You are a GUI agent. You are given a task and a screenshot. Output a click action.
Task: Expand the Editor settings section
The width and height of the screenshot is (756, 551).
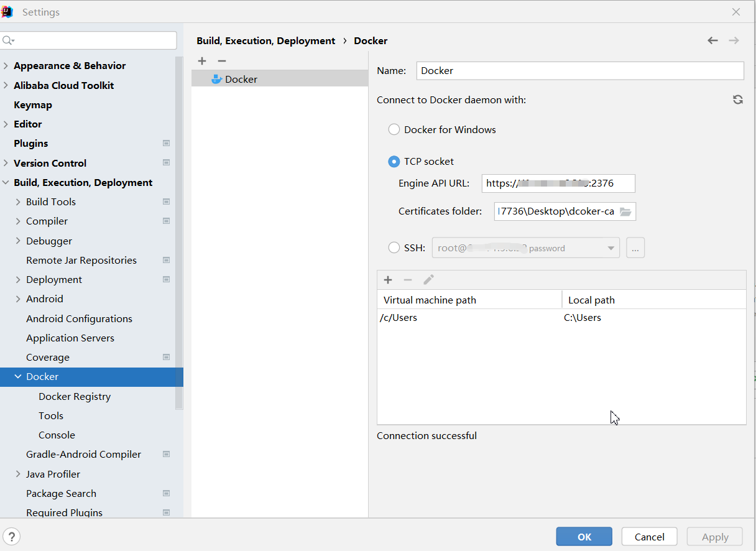click(6, 124)
